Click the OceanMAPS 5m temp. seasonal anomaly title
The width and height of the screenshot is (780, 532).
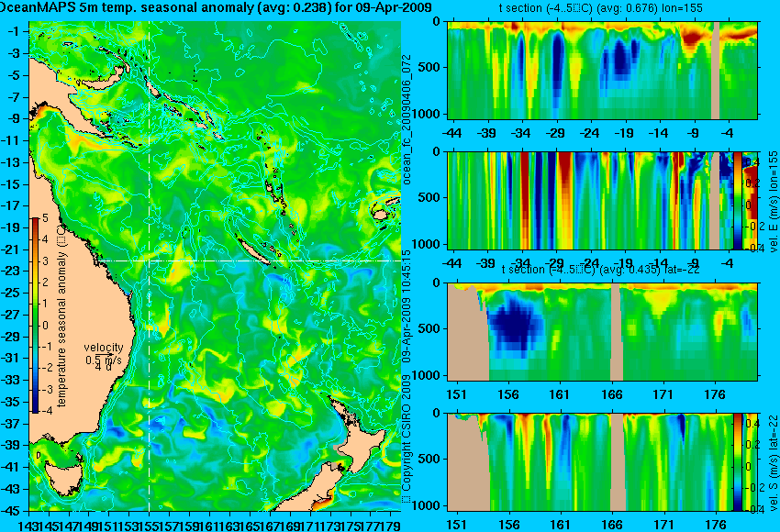point(216,8)
